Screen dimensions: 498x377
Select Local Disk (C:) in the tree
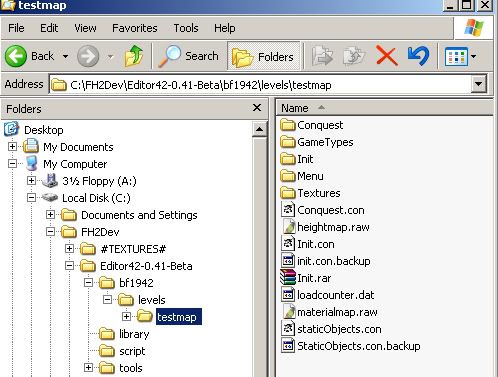[x=96, y=198]
